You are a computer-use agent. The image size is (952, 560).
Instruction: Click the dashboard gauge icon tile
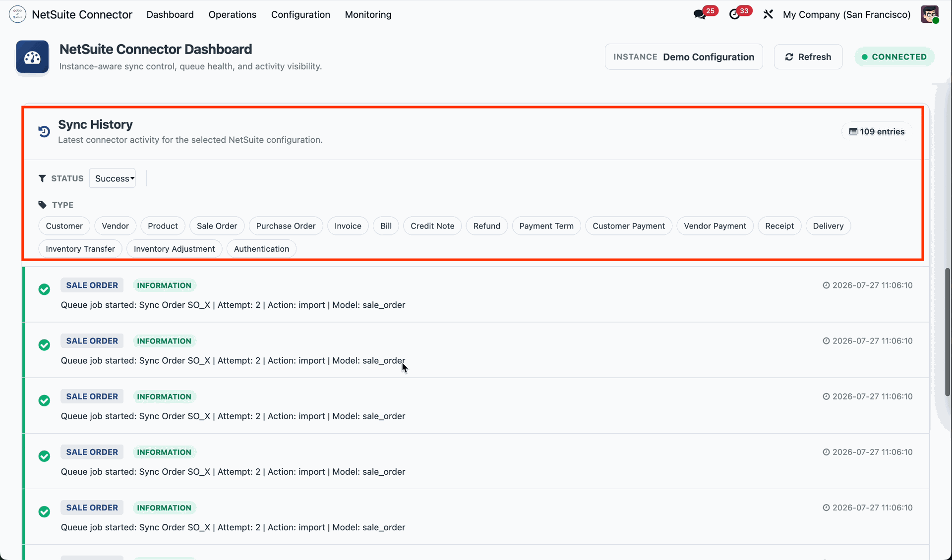tap(32, 57)
